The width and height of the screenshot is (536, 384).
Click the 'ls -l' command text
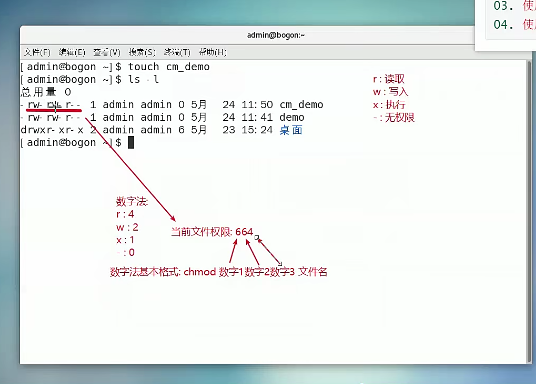[x=143, y=79]
